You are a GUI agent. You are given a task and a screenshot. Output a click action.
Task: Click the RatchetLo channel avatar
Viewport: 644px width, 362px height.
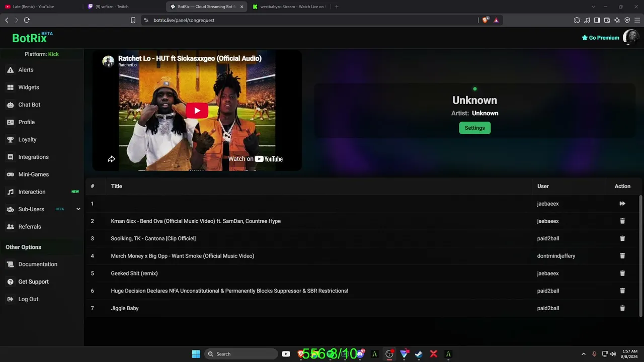tap(108, 61)
